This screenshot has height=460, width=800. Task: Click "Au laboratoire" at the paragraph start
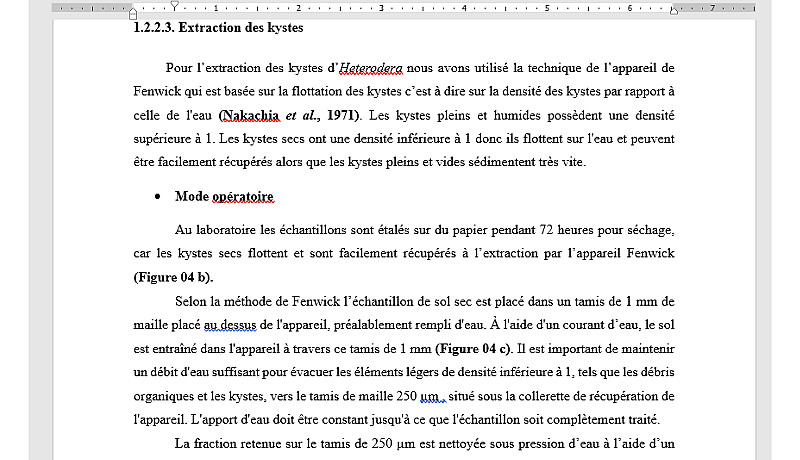(x=215, y=230)
